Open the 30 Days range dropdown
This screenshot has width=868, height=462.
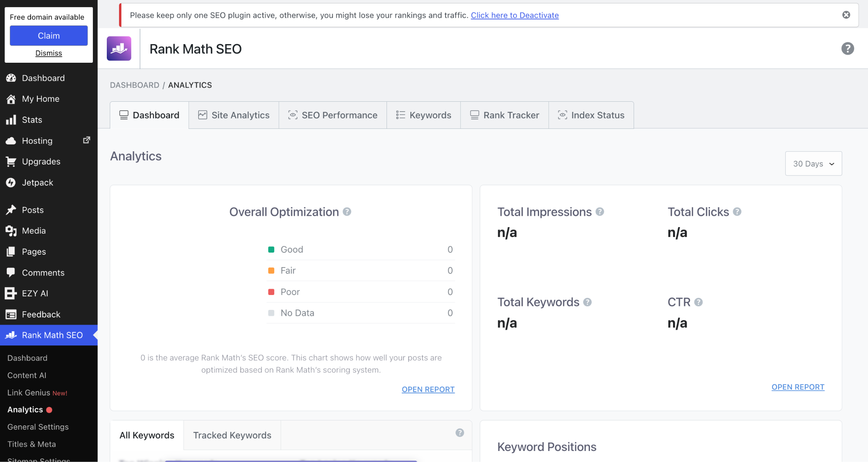pos(813,164)
